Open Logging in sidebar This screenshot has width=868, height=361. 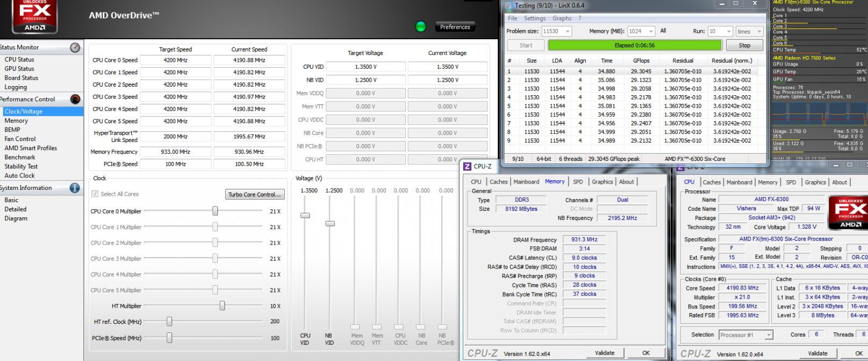point(16,87)
